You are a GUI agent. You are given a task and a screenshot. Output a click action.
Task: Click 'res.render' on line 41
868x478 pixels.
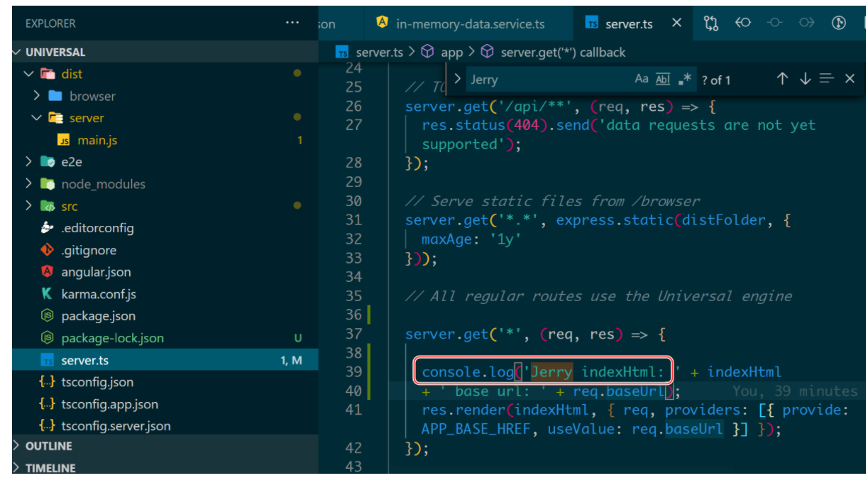(x=463, y=410)
